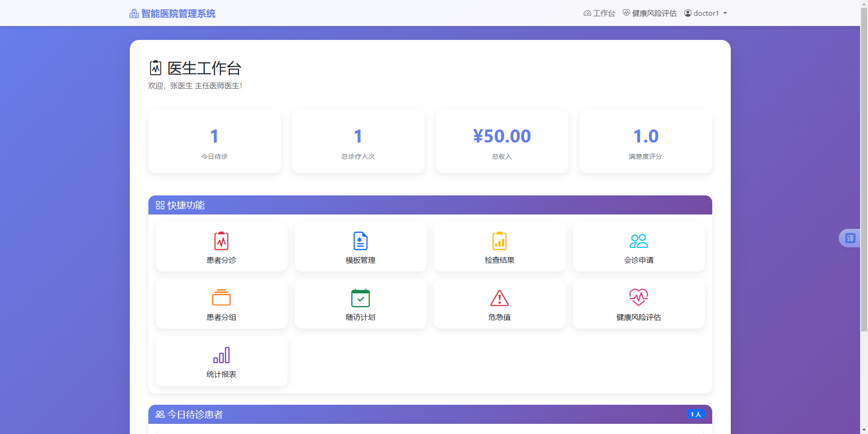This screenshot has height=434, width=868.
Task: Open 患者分诊 from quick functions
Action: 221,246
